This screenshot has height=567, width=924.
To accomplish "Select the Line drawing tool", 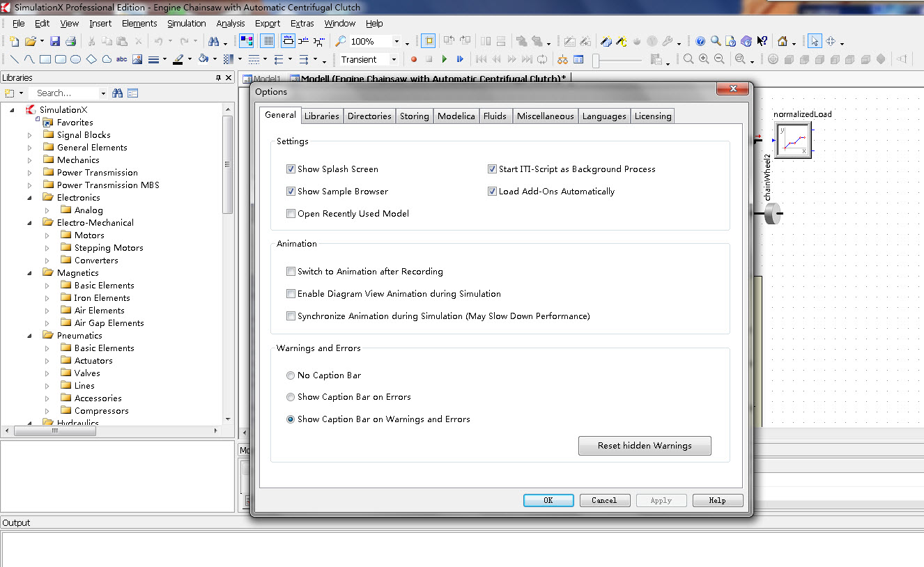I will (15, 59).
